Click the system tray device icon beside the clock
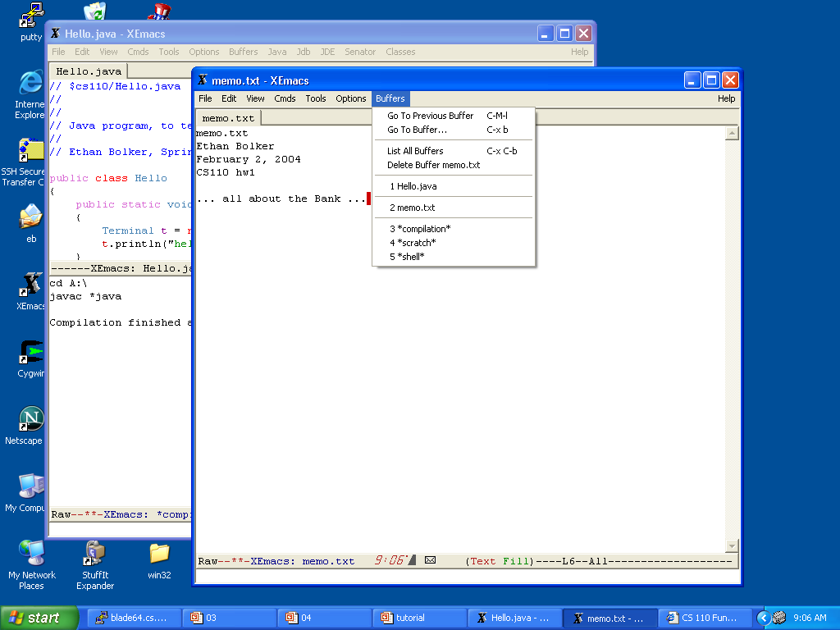The image size is (840, 630). click(x=779, y=618)
